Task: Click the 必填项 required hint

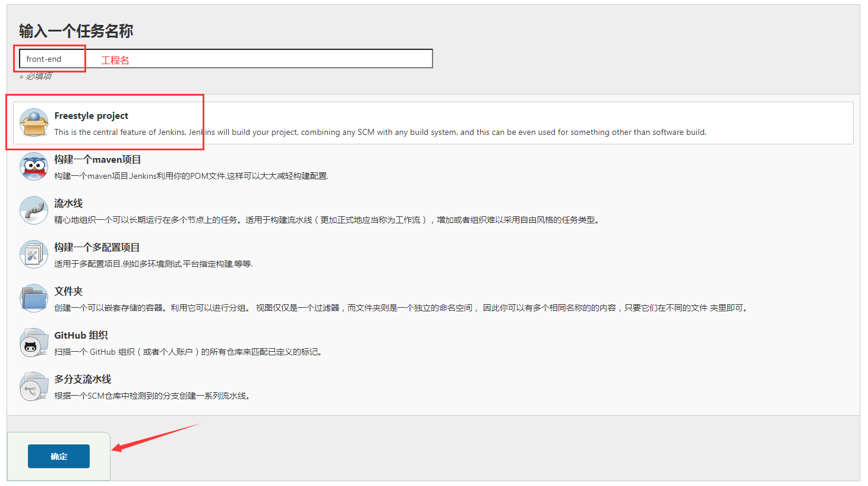Action: point(36,76)
